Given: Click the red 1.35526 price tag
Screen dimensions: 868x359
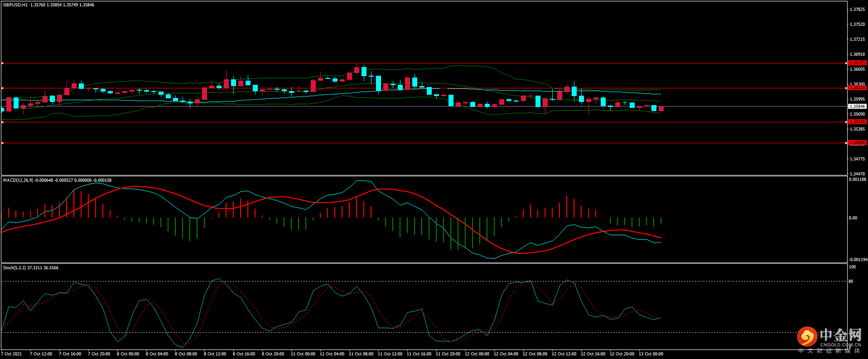Looking at the screenshot, I should point(857,122).
